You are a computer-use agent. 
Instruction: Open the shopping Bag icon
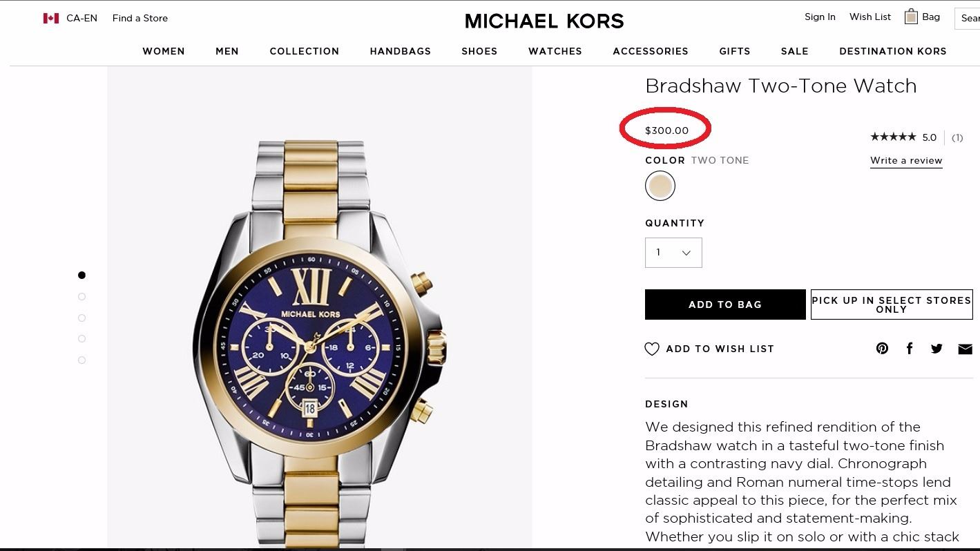(x=912, y=17)
